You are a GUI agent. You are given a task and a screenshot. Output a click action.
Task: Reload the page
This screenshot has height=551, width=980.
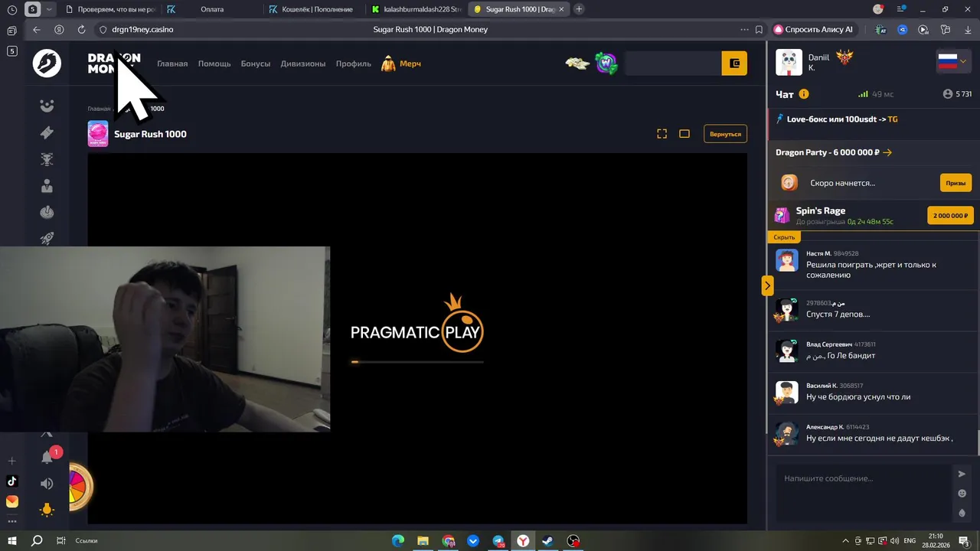tap(81, 30)
